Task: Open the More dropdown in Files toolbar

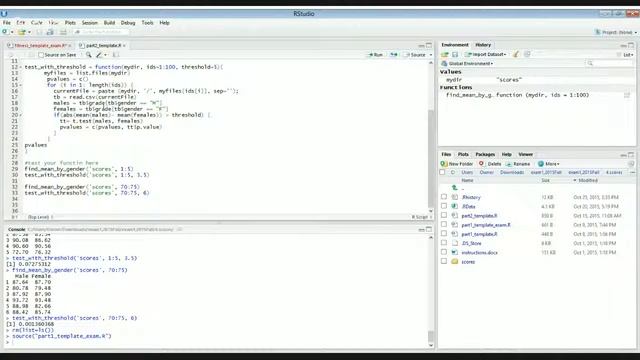Action: (549, 164)
